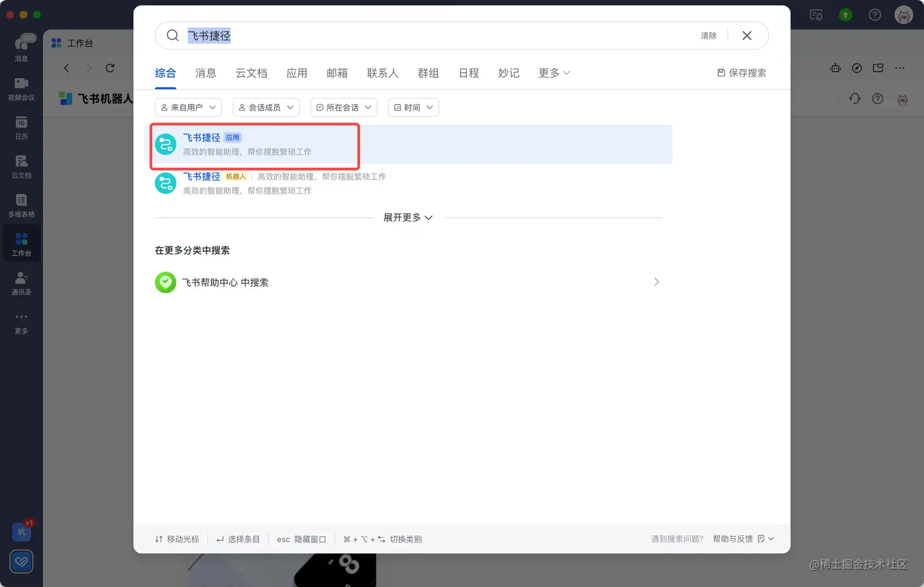Open More (更多) in the sidebar
This screenshot has height=587, width=924.
coord(21,323)
